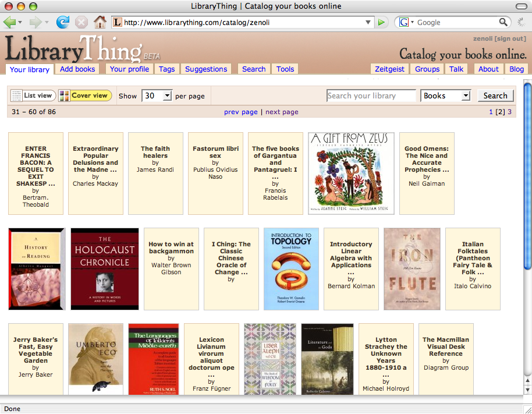532x414 pixels.
Task: Open Extraordinary Popular Delusions book card
Action: [95, 174]
